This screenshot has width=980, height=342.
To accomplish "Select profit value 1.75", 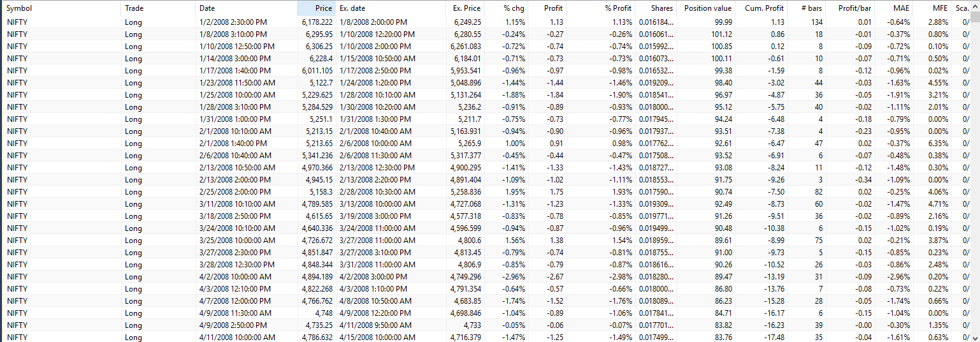I will tap(557, 192).
